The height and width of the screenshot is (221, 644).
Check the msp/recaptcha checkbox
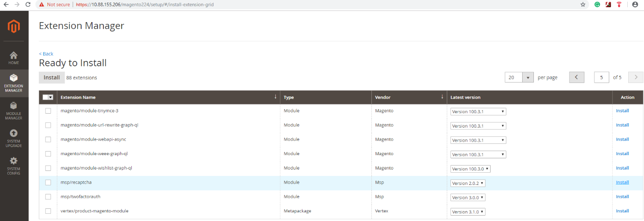coord(48,183)
